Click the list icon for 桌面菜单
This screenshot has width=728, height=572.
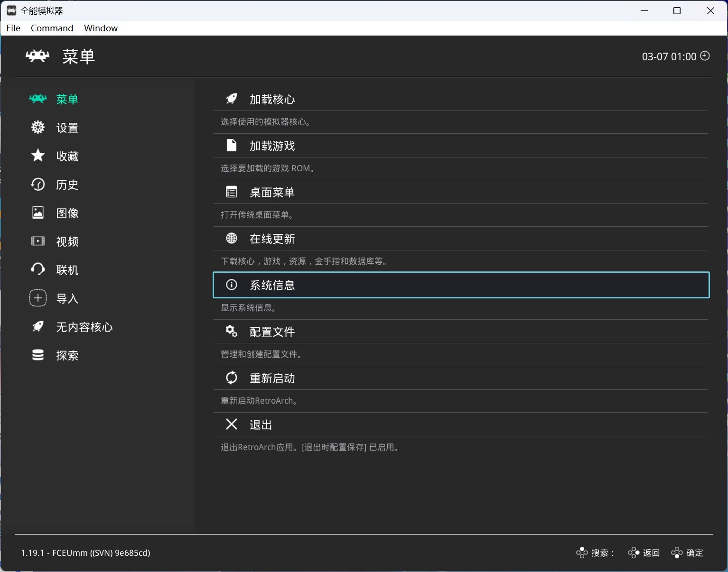(232, 192)
